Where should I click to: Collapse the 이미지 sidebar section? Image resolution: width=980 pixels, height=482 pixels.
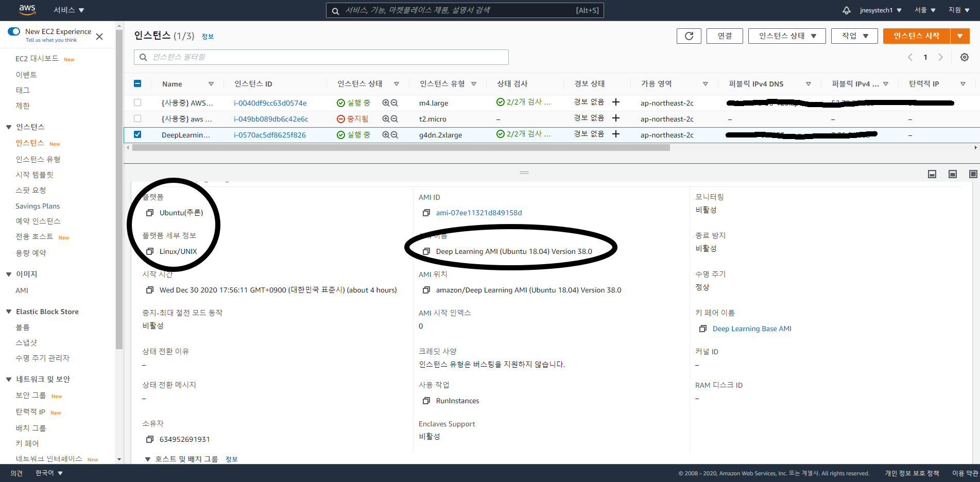[x=8, y=274]
